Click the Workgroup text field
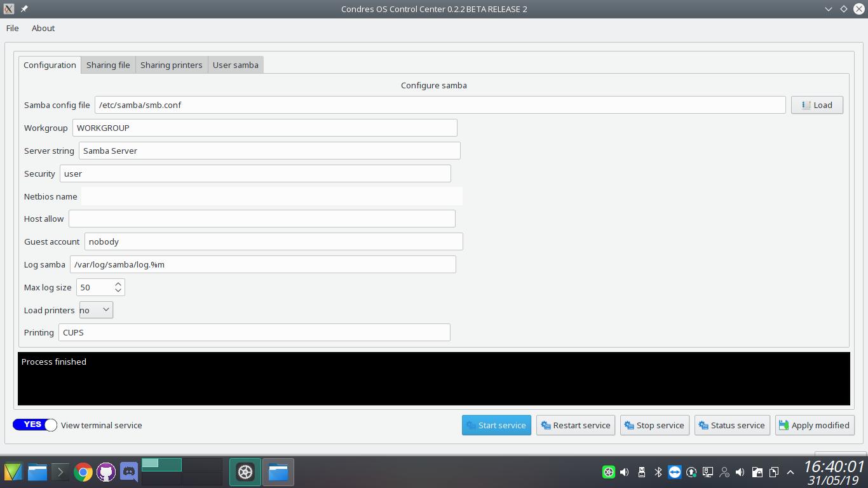The height and width of the screenshot is (488, 868). [x=264, y=128]
